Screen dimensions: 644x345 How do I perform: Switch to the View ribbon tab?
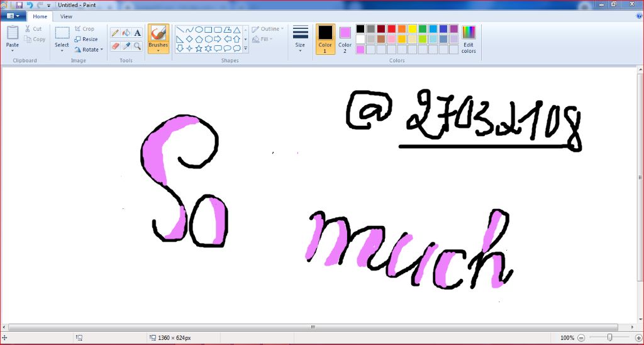tap(66, 16)
